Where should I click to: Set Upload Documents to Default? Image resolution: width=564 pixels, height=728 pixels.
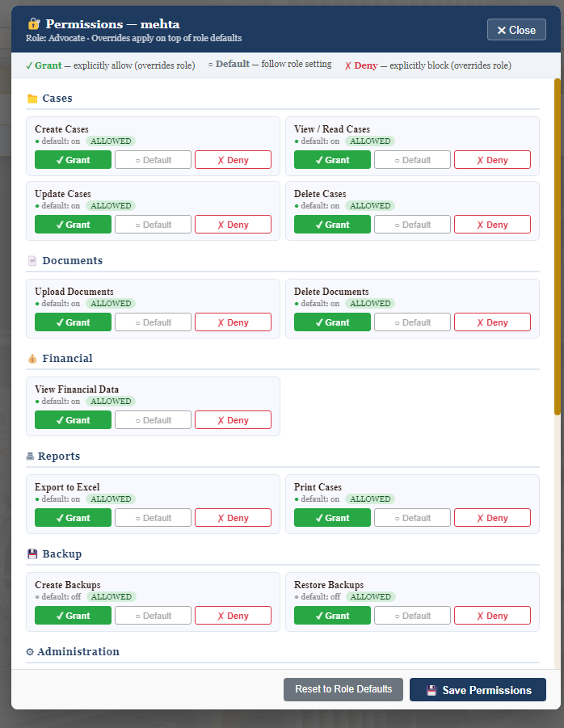tap(153, 322)
